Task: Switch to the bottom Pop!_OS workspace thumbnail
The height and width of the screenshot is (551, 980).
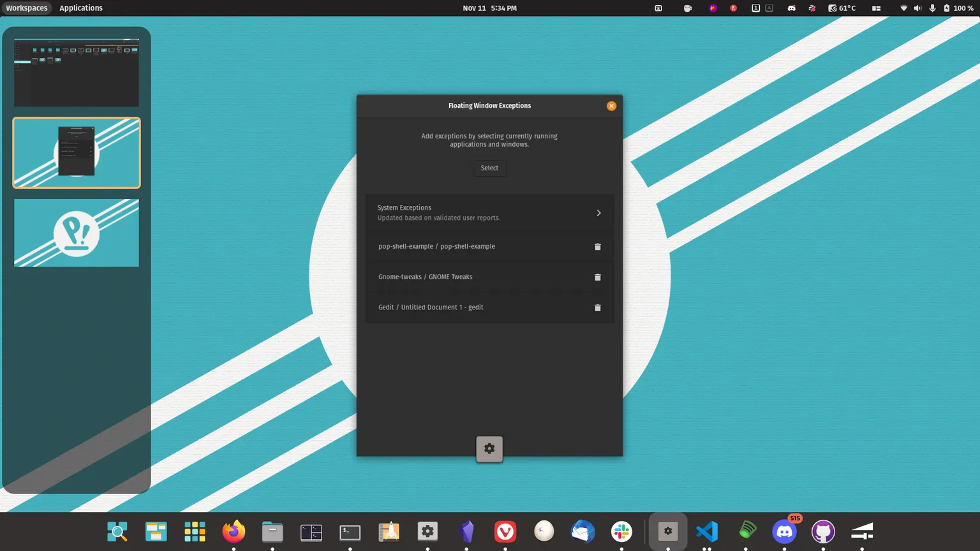Action: [77, 233]
